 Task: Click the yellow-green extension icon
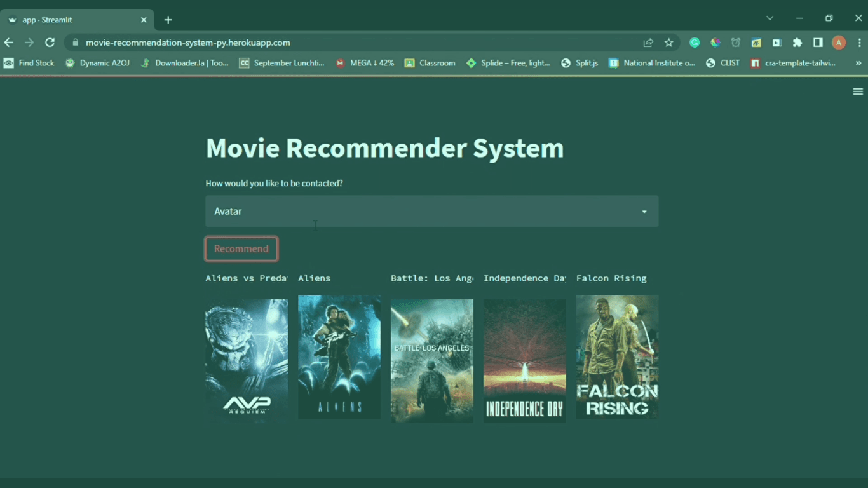click(756, 43)
